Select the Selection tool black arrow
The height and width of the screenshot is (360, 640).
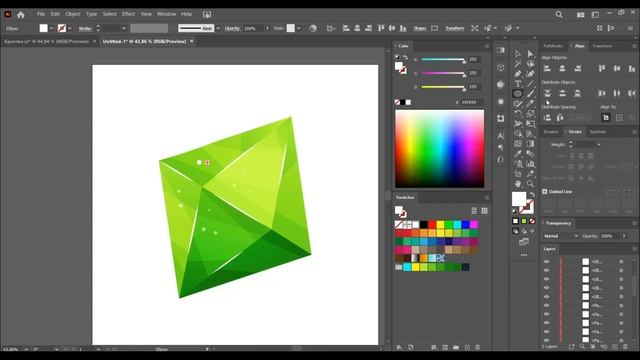(518, 54)
